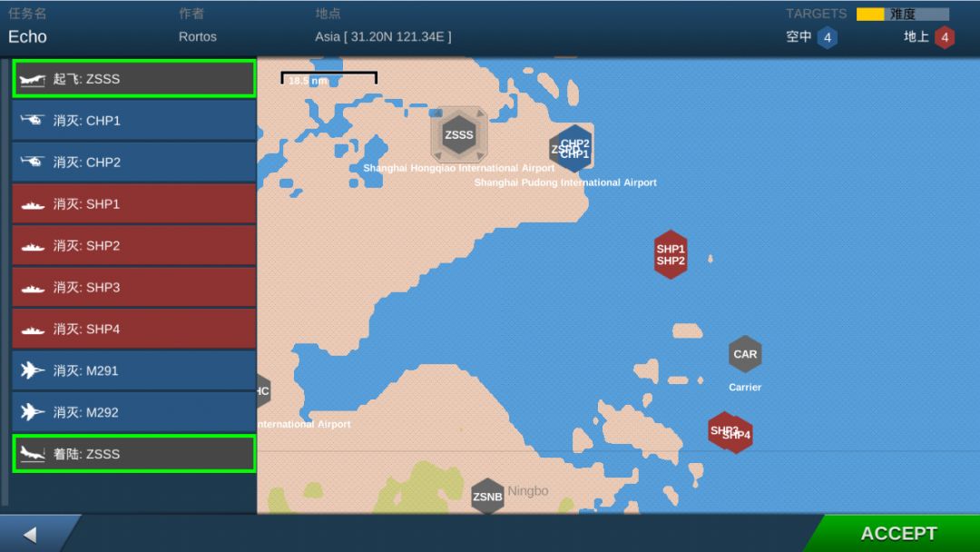980x552 pixels.
Task: Select the 消灭: SHP3 objective row
Action: (x=133, y=287)
